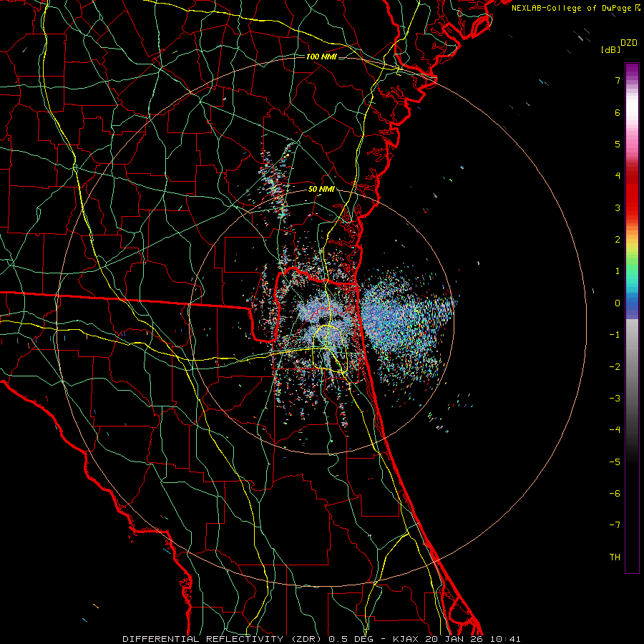Click the 0 value on the legend
This screenshot has height=644, width=644.
click(x=618, y=303)
